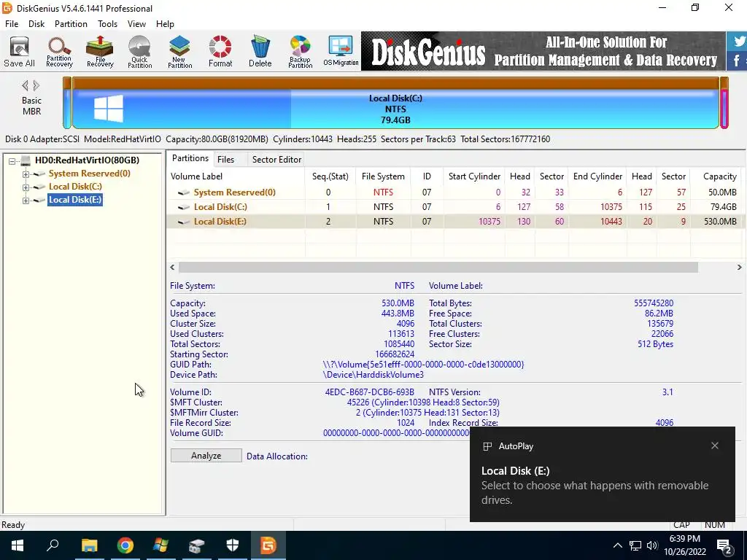This screenshot has height=560, width=747.
Task: Click the Volume ID 4EDC-B687-DCB6-693B value
Action: click(x=369, y=392)
